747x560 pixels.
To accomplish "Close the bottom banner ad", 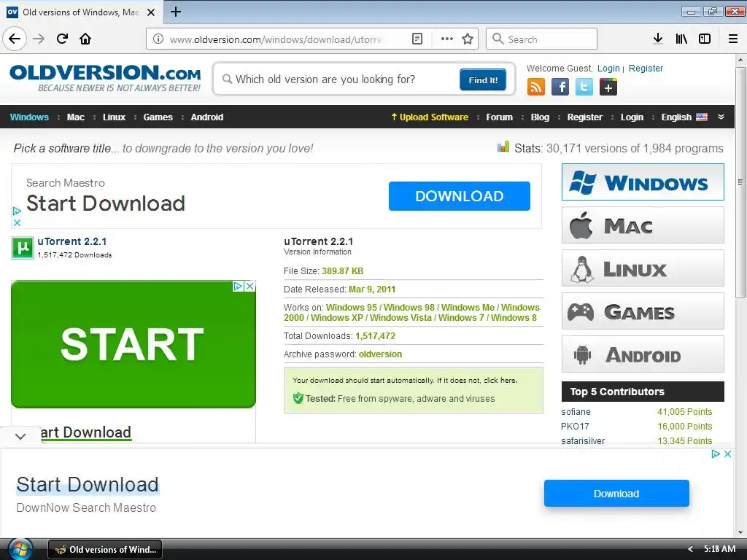I will click(x=727, y=454).
